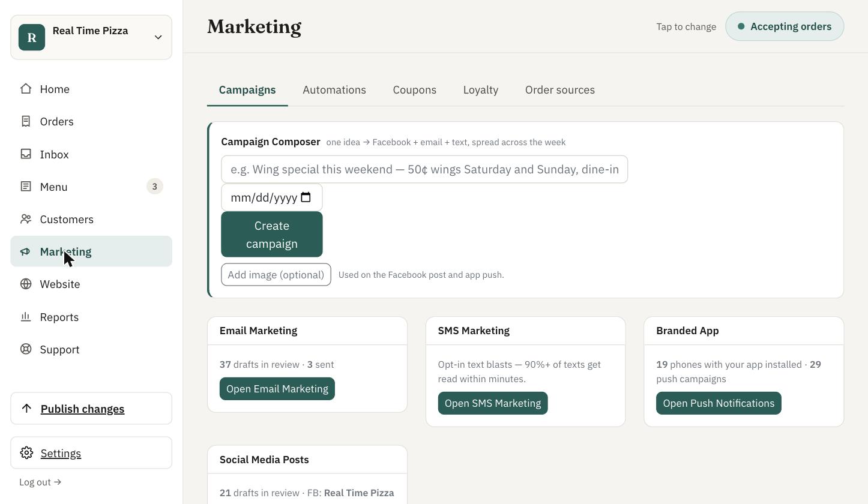Click the Support lifebuoy icon

pyautogui.click(x=26, y=349)
